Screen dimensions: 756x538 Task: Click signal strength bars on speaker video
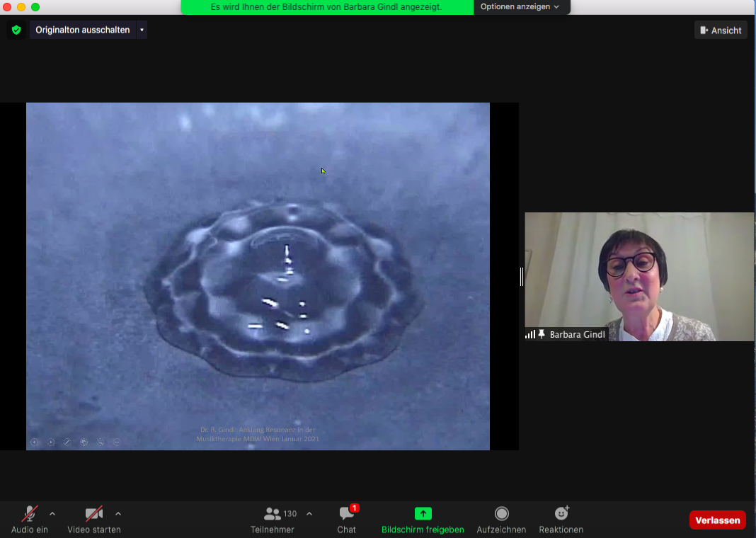(530, 334)
